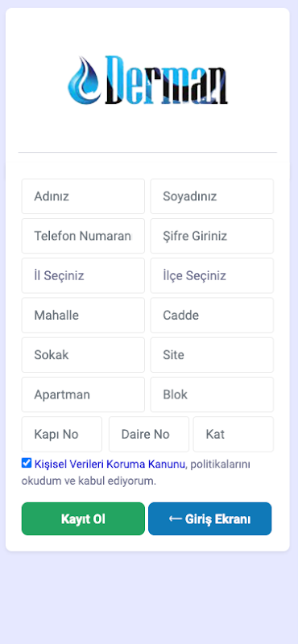Image resolution: width=298 pixels, height=644 pixels.
Task: Click the Kat field
Action: pos(234,434)
